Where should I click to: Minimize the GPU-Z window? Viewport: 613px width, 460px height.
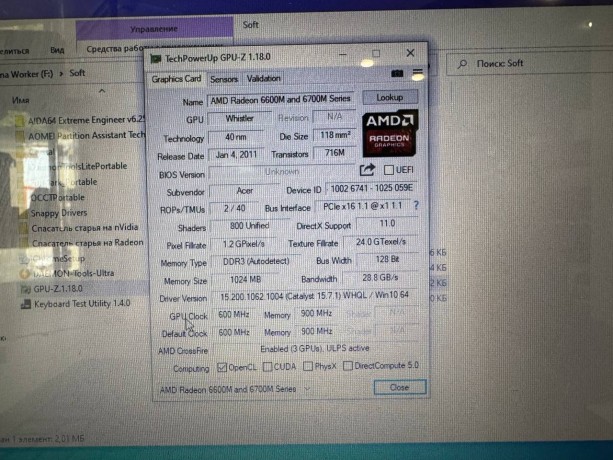point(343,54)
